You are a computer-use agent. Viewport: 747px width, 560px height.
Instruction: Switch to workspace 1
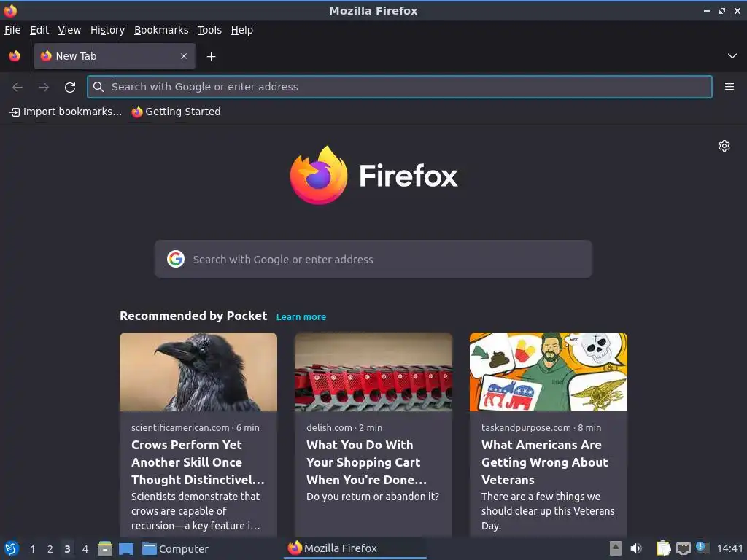click(x=32, y=549)
